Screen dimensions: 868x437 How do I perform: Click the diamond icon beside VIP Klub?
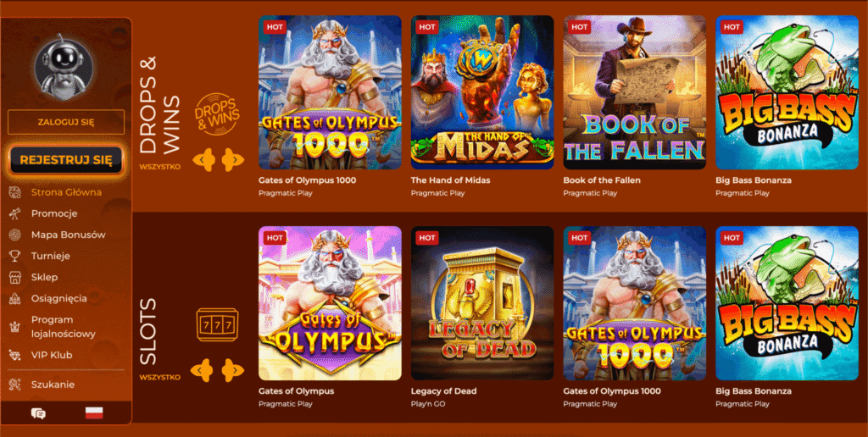click(15, 355)
